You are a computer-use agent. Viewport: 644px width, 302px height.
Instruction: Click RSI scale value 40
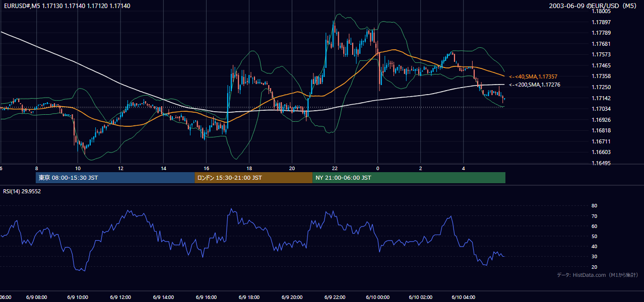click(x=594, y=246)
